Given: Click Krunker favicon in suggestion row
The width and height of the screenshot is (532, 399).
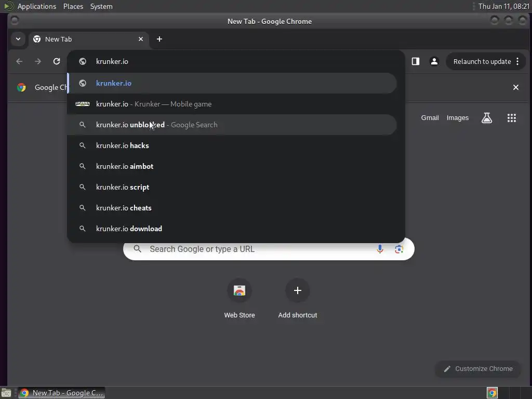Looking at the screenshot, I should pos(83,104).
